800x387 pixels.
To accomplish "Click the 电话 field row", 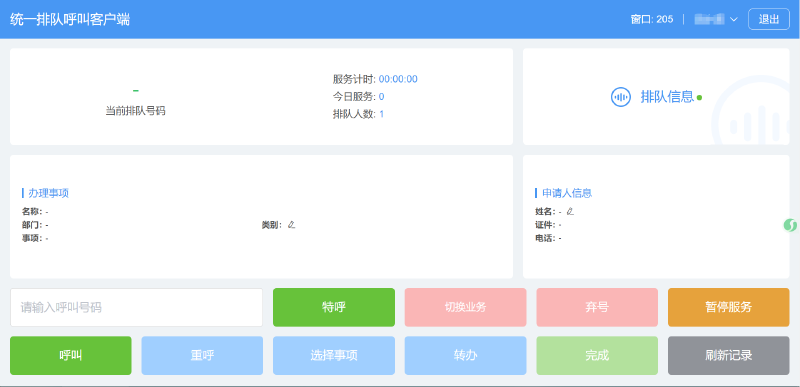I will pos(548,238).
